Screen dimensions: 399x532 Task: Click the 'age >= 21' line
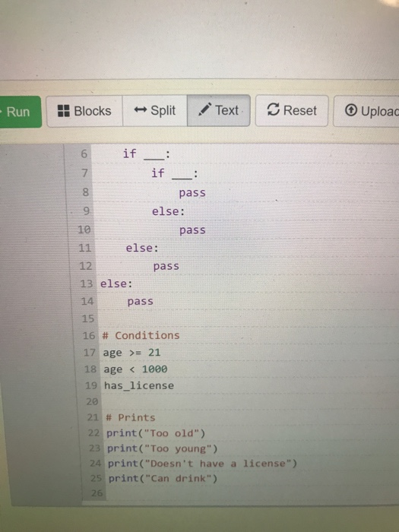pos(131,353)
